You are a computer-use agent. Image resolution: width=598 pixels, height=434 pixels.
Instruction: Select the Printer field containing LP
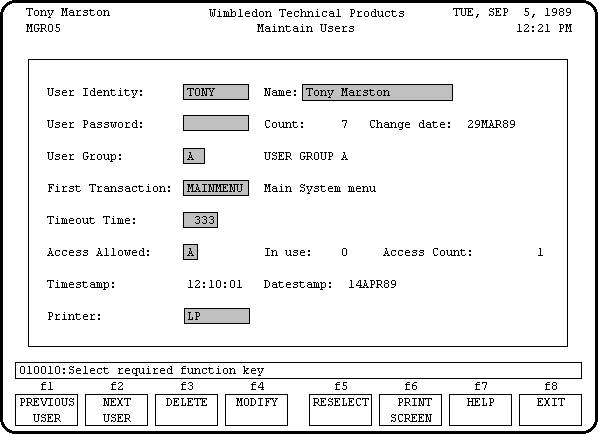[x=217, y=316]
